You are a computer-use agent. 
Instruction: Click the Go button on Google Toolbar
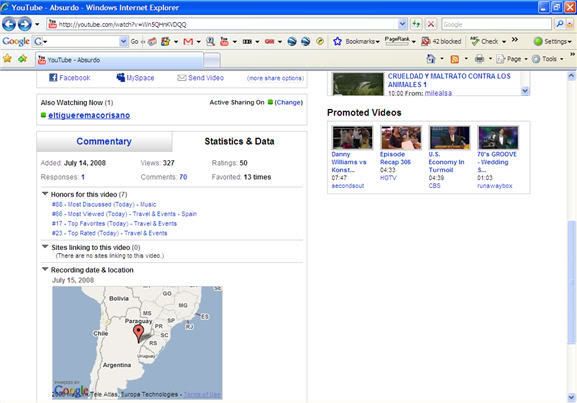tap(134, 42)
